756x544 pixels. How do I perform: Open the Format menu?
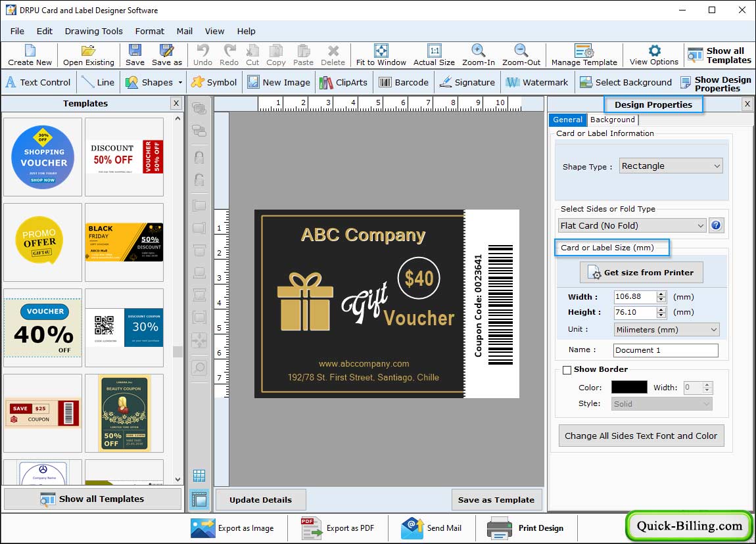[149, 31]
